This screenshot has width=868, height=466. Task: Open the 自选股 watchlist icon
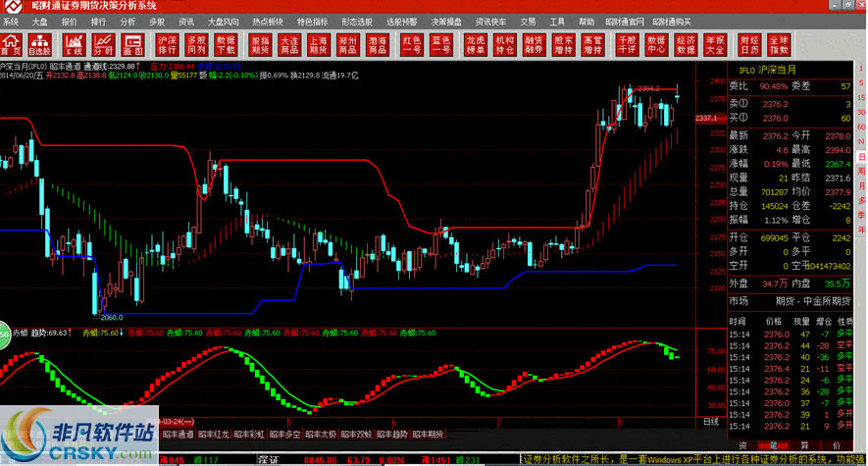(x=40, y=45)
